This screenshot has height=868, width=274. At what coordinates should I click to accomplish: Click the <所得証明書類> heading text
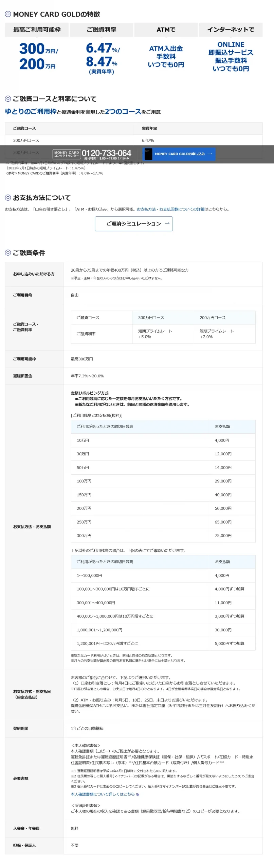coord(86,805)
